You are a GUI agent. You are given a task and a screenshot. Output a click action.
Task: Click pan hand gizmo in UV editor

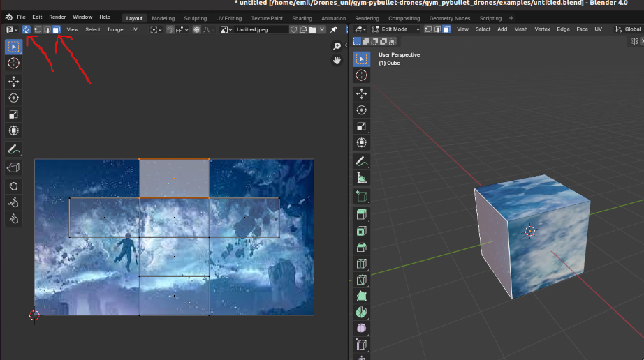[337, 60]
